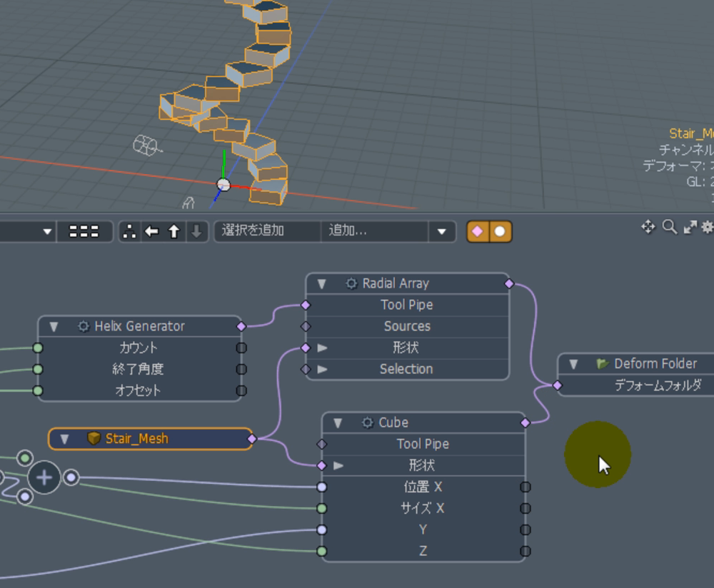714x588 pixels.
Task: Toggle the white circle channel display button
Action: (x=501, y=232)
